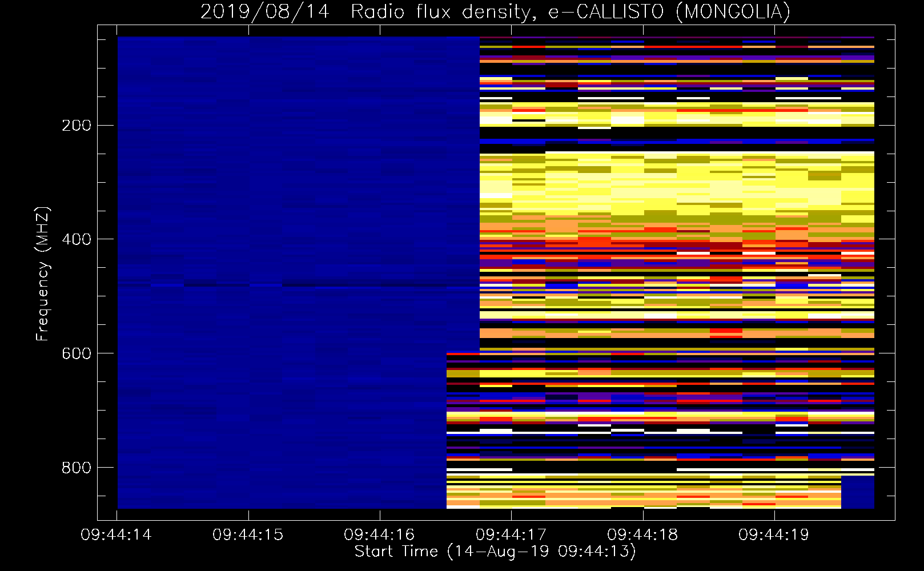Select the 800 frequency axis label
This screenshot has height=571, width=924.
76,468
